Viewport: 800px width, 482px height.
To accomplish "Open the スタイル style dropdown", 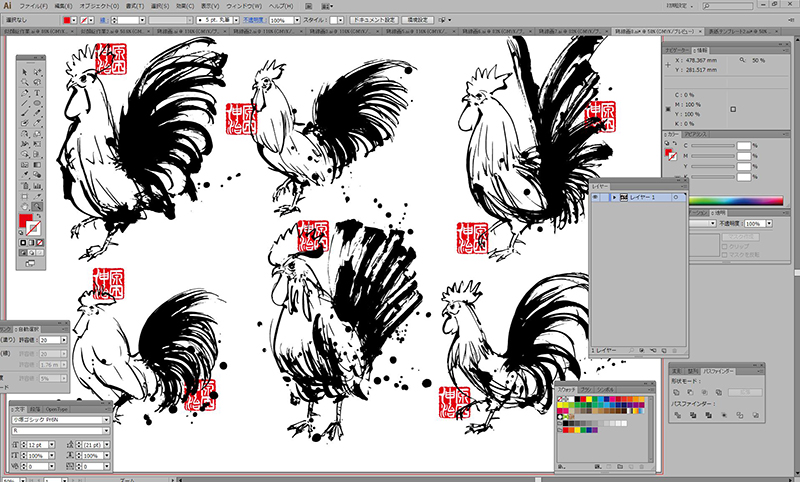I will point(340,20).
